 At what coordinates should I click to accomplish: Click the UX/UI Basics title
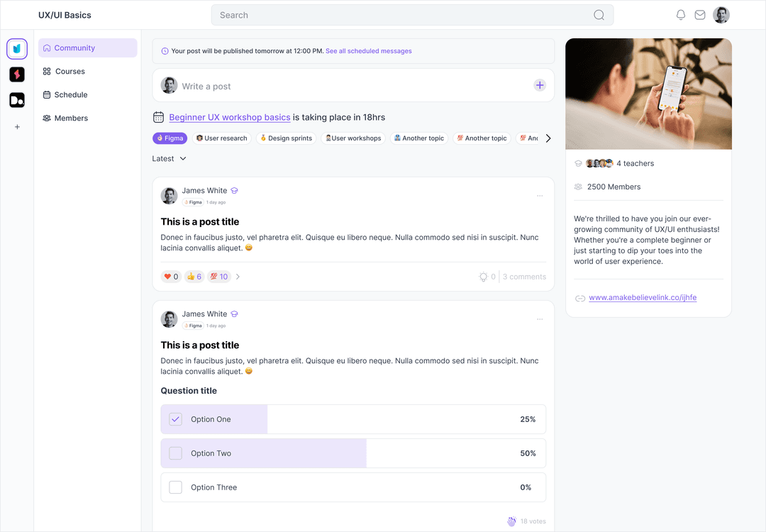click(65, 15)
